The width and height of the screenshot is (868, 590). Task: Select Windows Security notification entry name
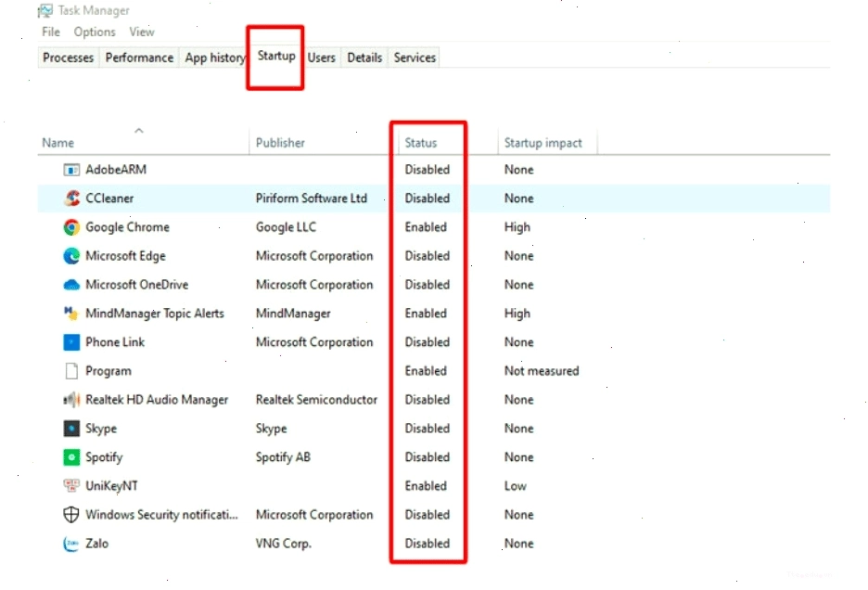[161, 515]
